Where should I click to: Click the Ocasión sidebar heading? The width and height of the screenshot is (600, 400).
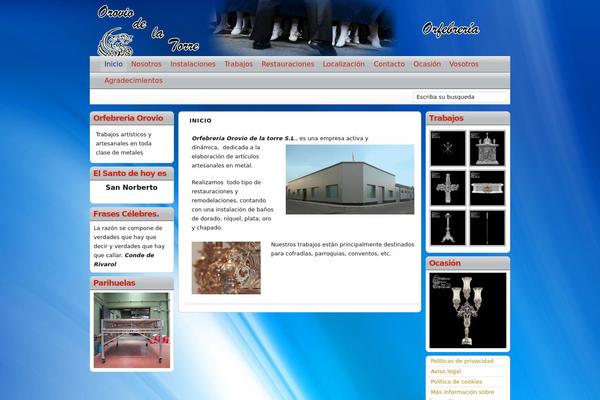tap(445, 263)
